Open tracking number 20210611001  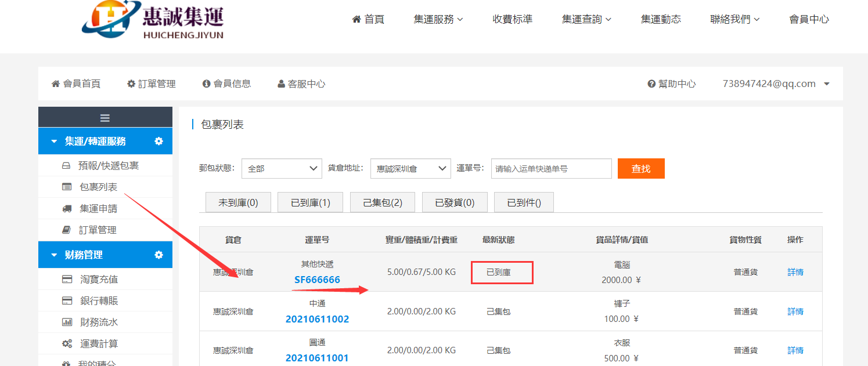tap(317, 358)
